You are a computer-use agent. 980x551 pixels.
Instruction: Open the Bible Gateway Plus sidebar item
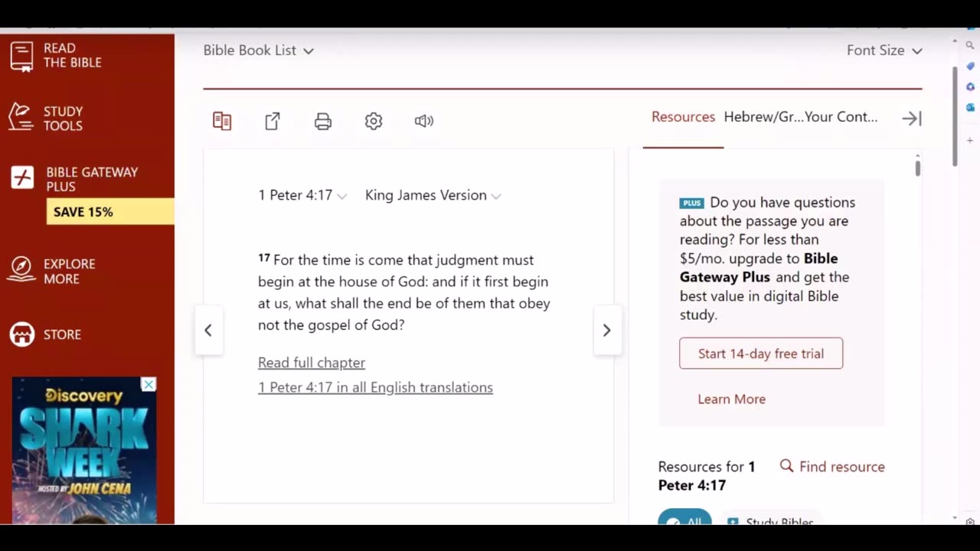(75, 179)
